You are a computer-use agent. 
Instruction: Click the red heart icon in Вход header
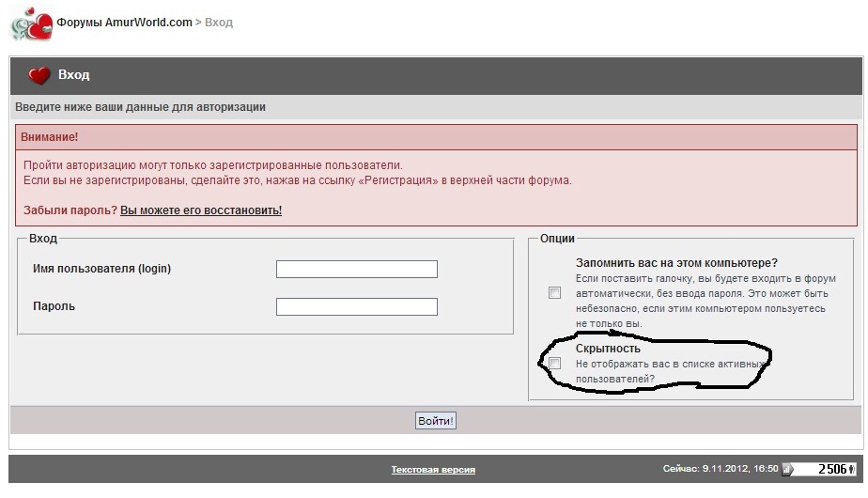pos(39,76)
